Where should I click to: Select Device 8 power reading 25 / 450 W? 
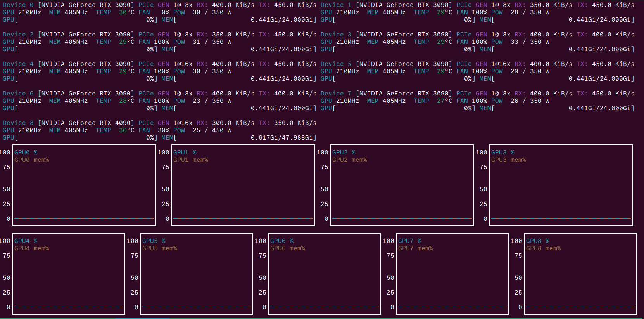tap(212, 130)
